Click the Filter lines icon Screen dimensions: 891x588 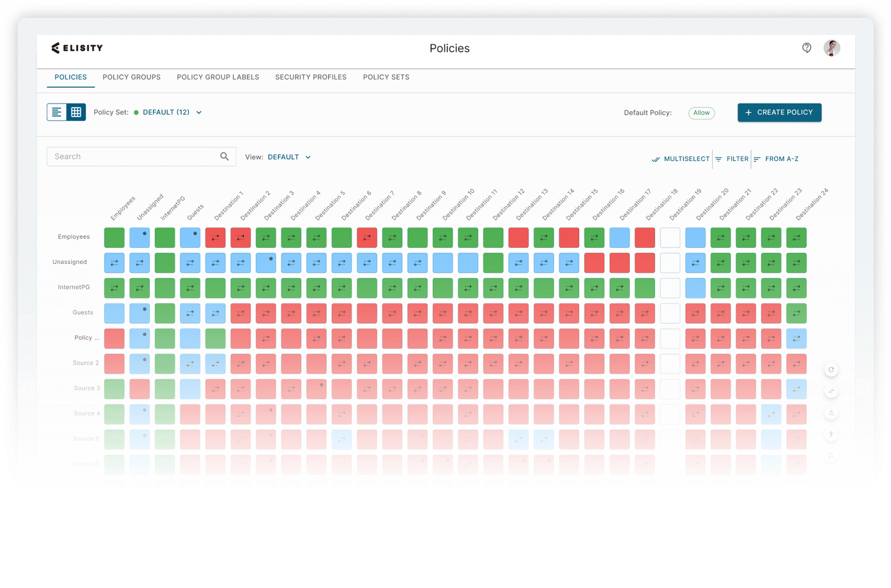tap(718, 159)
